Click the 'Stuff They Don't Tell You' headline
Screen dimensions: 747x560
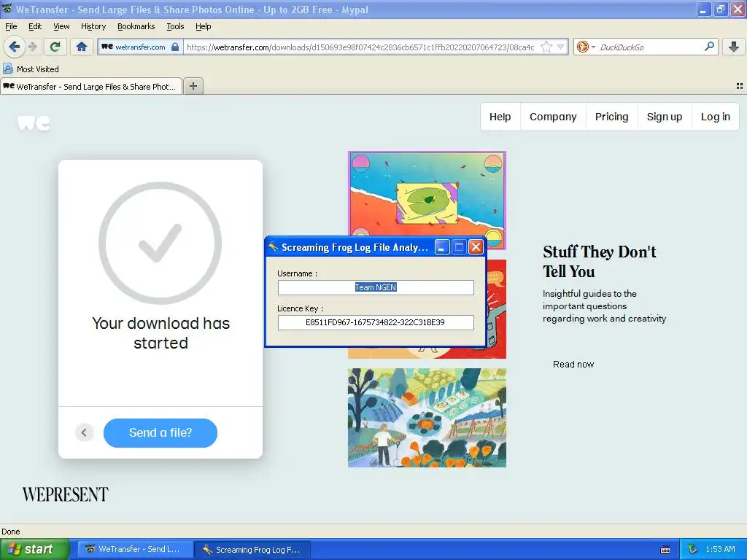(600, 261)
